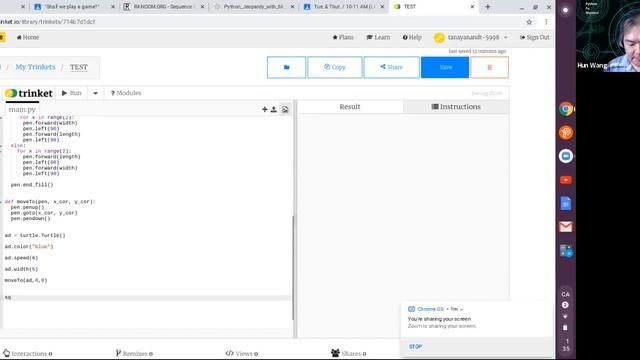Click the red trash delete button
This screenshot has height=360, width=640.
point(489,67)
